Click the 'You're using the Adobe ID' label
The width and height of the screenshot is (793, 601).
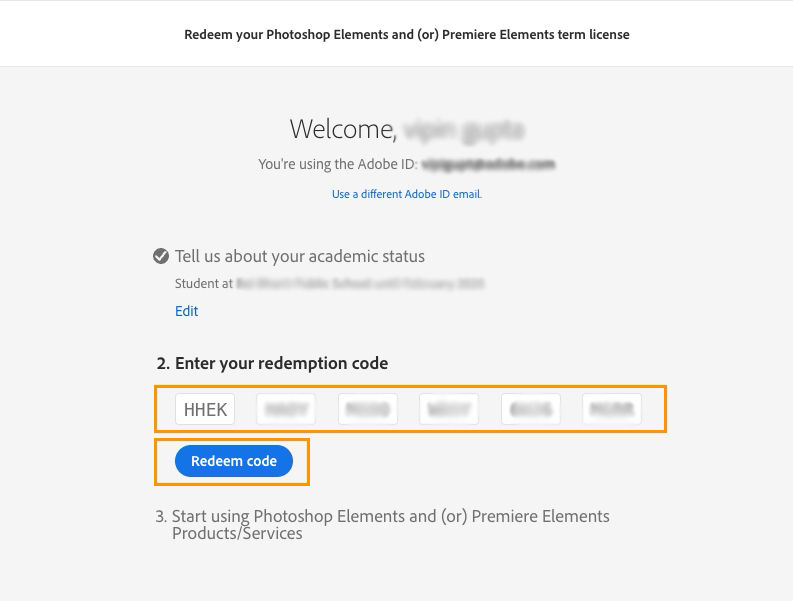point(337,164)
